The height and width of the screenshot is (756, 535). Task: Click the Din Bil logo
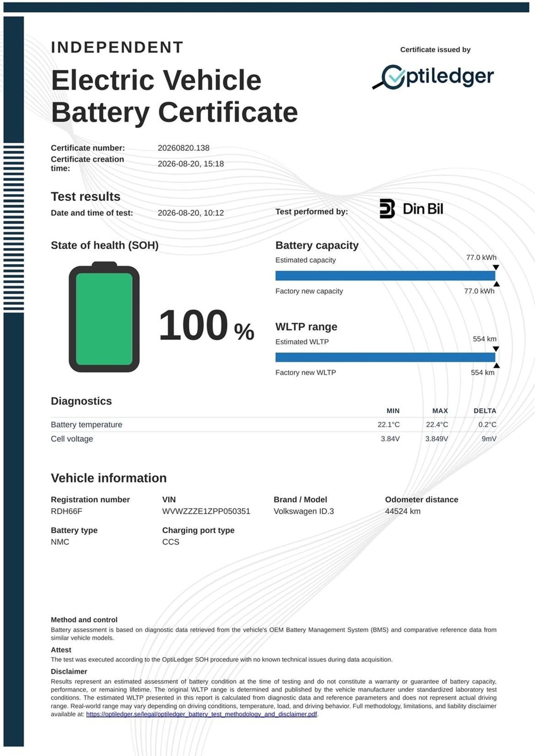pyautogui.click(x=411, y=208)
